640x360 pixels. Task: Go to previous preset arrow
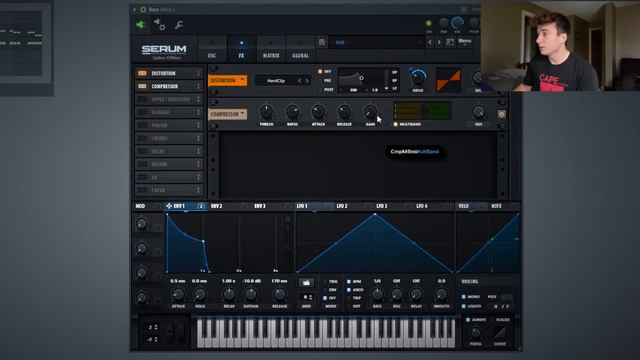pyautogui.click(x=430, y=42)
